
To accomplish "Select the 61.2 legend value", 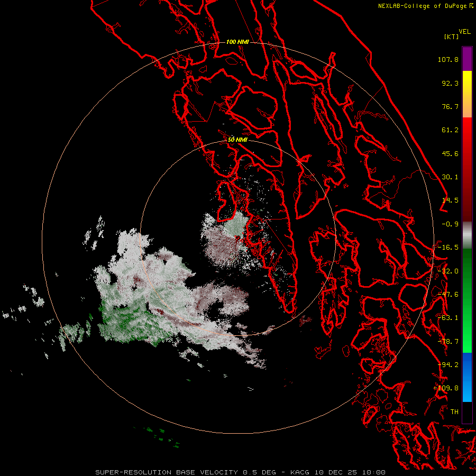I will pos(450,130).
